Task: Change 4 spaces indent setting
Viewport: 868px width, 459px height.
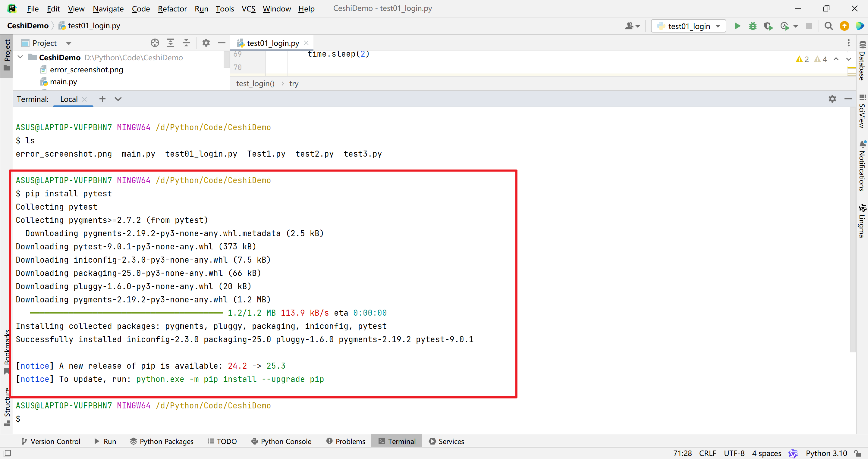Action: [x=766, y=453]
